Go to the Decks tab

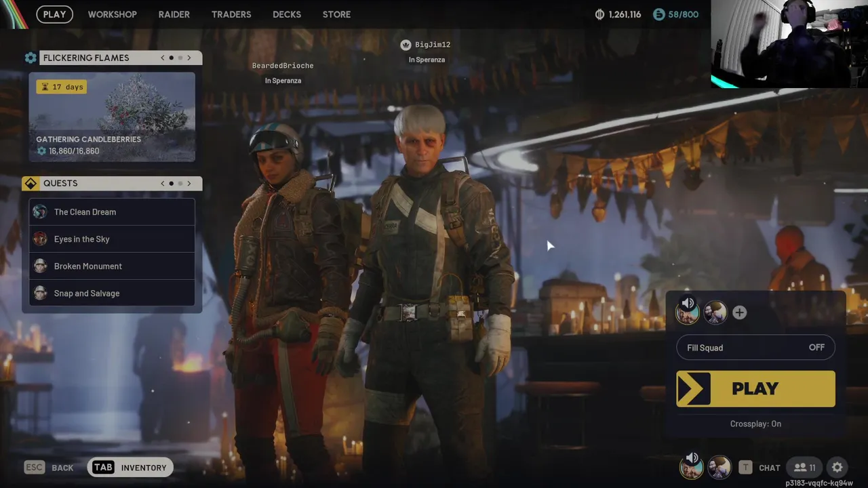point(287,14)
